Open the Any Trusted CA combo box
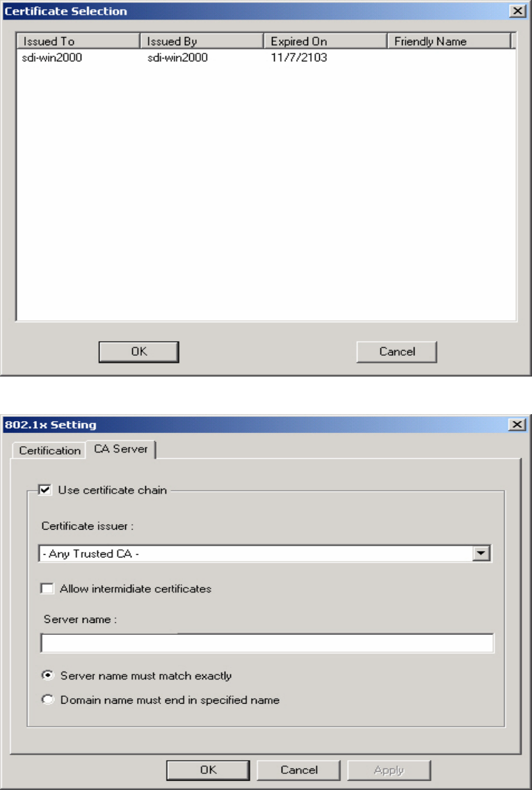This screenshot has height=790, width=532. tap(265, 553)
